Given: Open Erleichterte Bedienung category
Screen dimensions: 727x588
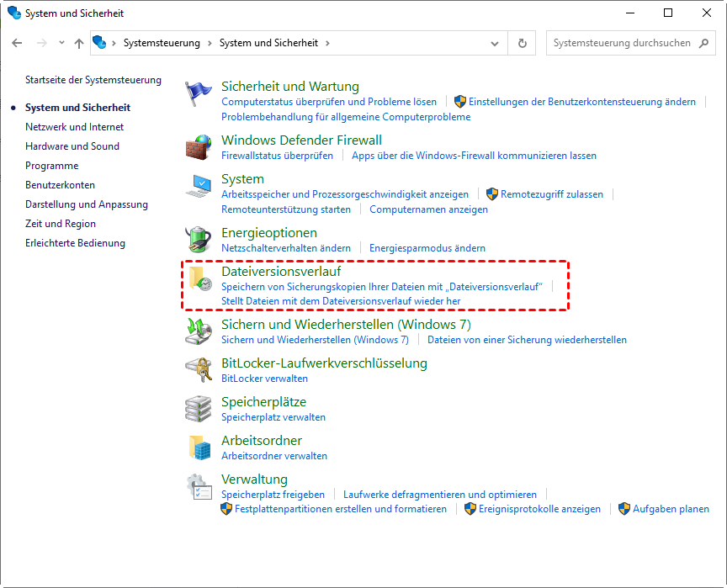Looking at the screenshot, I should [75, 243].
